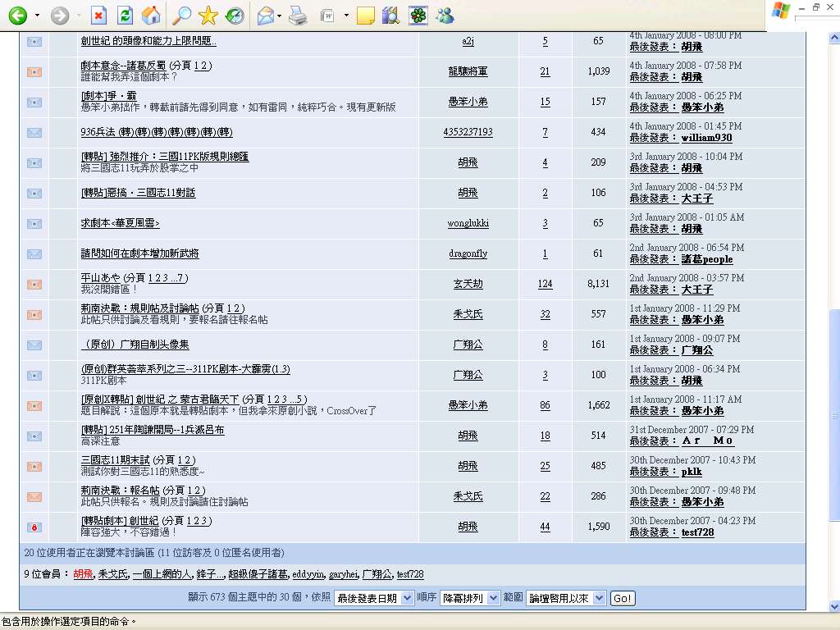Open thread 劇本意念--諸葛反蜀
This screenshot has height=630, width=840.
123,66
